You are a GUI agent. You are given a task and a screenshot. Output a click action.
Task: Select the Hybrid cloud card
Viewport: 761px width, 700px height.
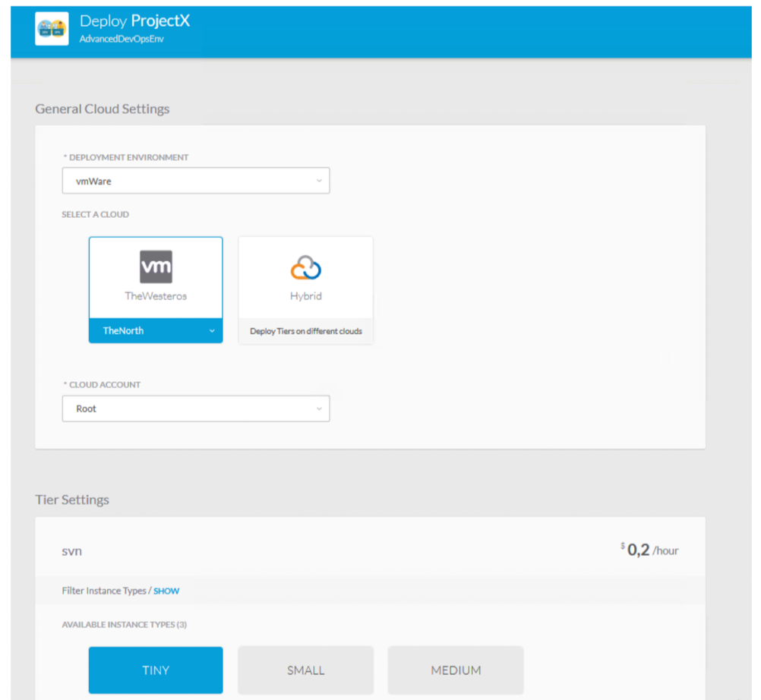pos(306,290)
